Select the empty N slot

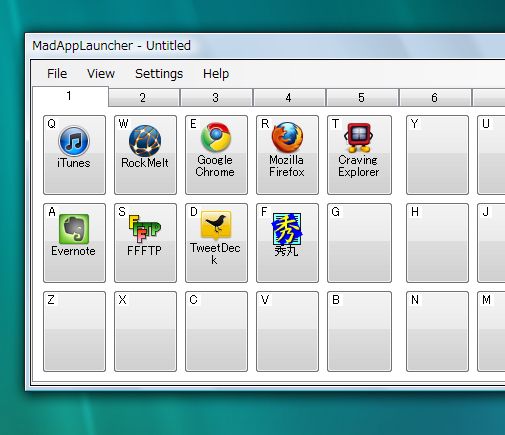(437, 331)
